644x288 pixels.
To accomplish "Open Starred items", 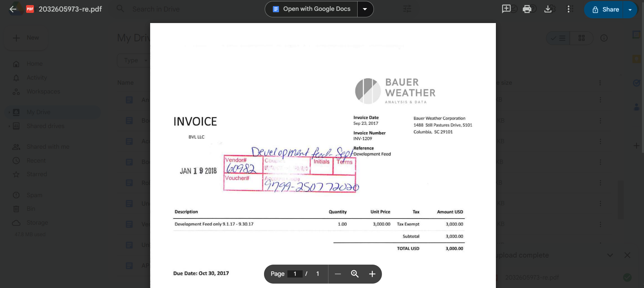I will [x=37, y=174].
